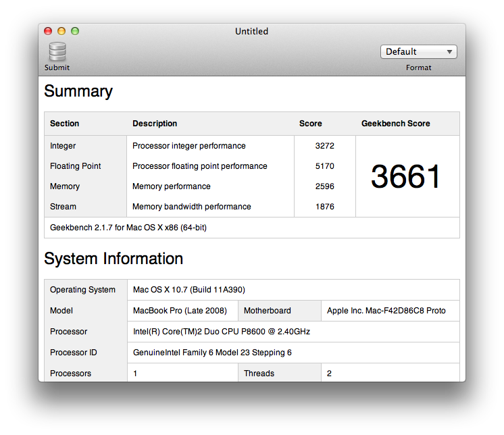The image size is (504, 435).
Task: Click MacBook Pro (Late 2008) value
Action: coord(180,311)
